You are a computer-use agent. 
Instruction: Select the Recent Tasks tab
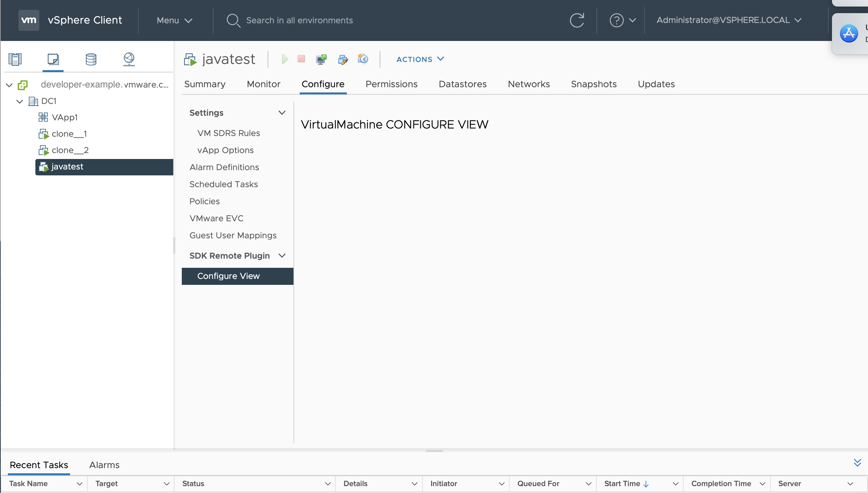tap(39, 465)
